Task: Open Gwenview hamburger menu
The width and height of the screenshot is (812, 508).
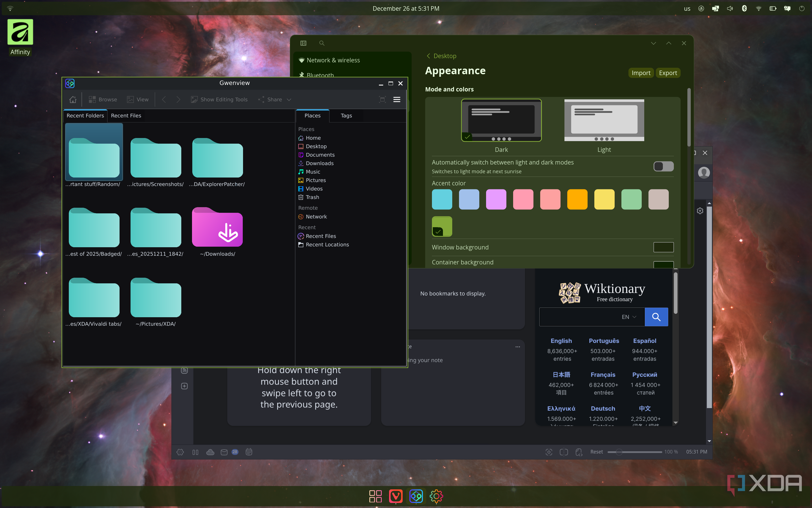Action: pyautogui.click(x=397, y=99)
